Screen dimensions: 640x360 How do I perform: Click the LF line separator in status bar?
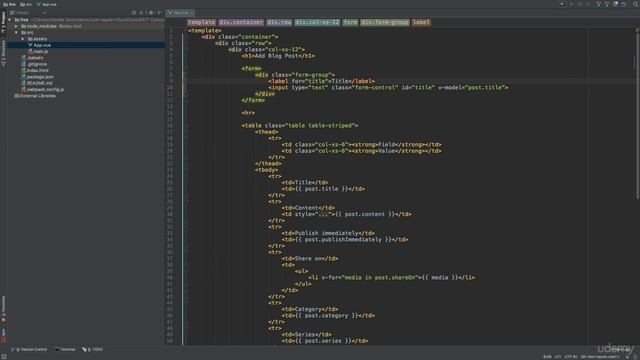[x=558, y=357]
